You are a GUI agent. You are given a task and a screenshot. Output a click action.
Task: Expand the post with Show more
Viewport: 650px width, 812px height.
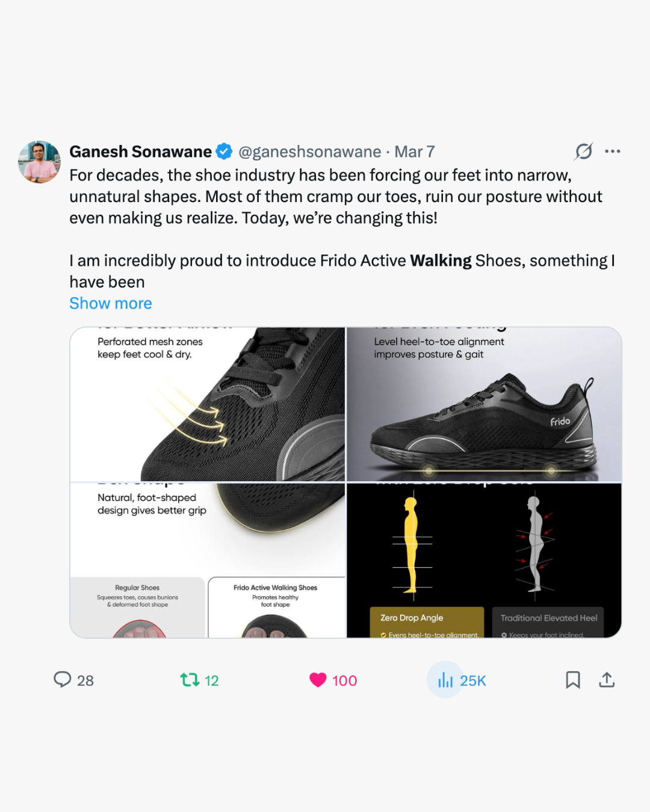pos(111,303)
